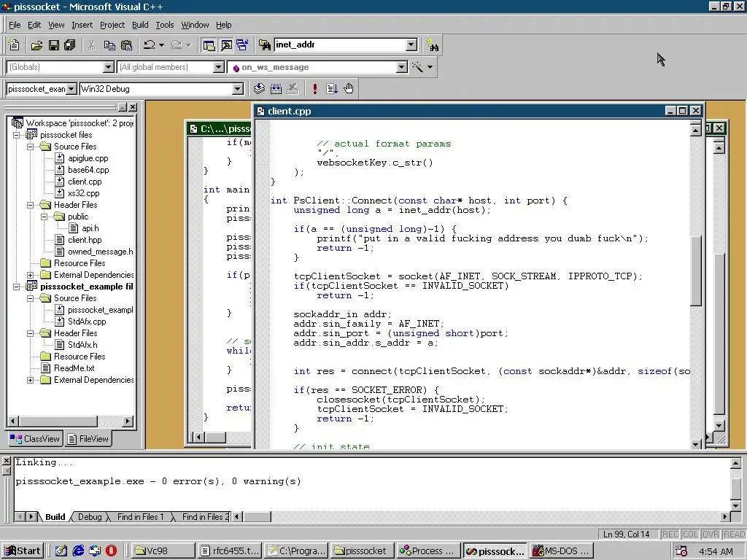Open the Undo history dropdown arrow

161,45
